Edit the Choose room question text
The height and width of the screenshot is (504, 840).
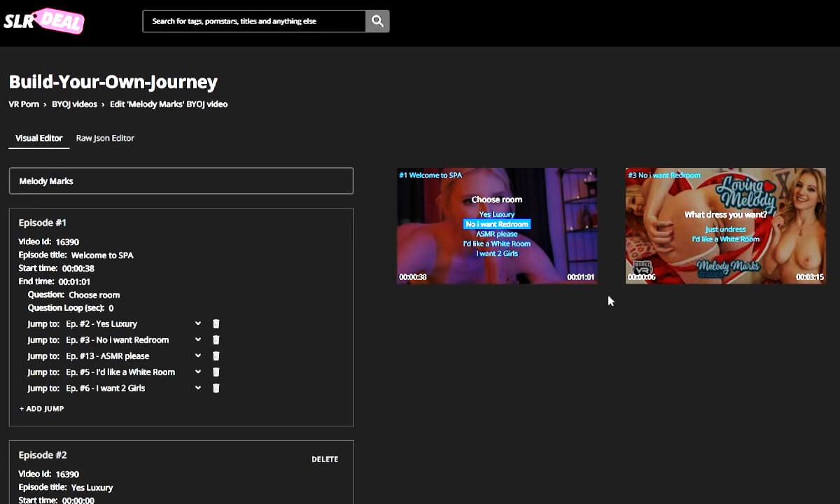tap(94, 295)
